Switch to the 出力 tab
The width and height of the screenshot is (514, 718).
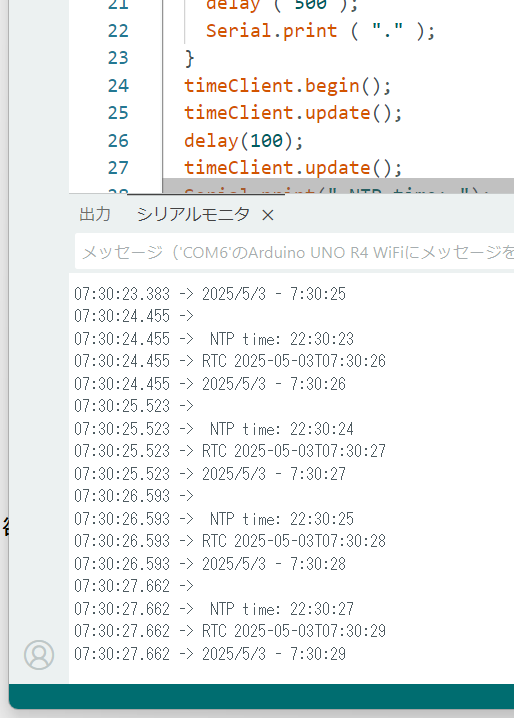click(95, 214)
